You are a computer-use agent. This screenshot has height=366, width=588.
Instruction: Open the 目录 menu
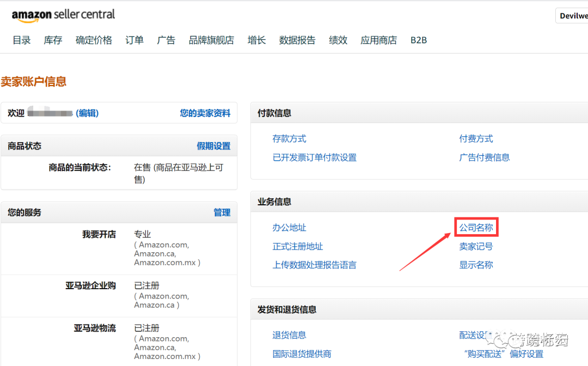point(22,40)
